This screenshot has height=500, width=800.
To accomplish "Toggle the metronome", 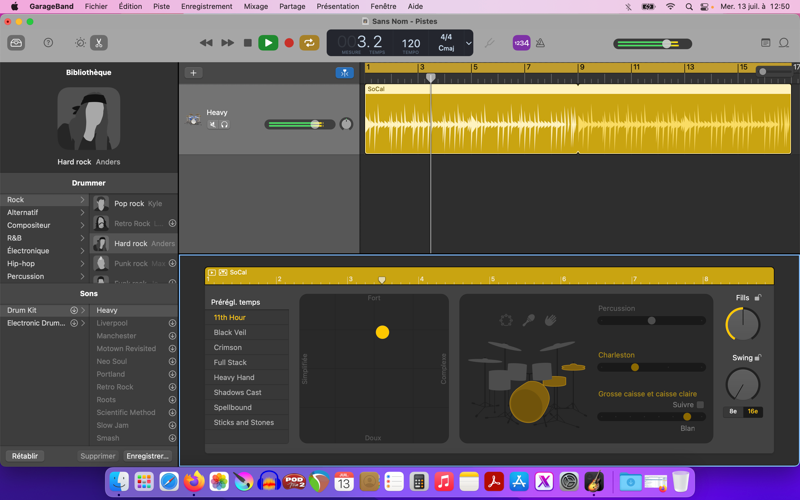I will pyautogui.click(x=540, y=43).
